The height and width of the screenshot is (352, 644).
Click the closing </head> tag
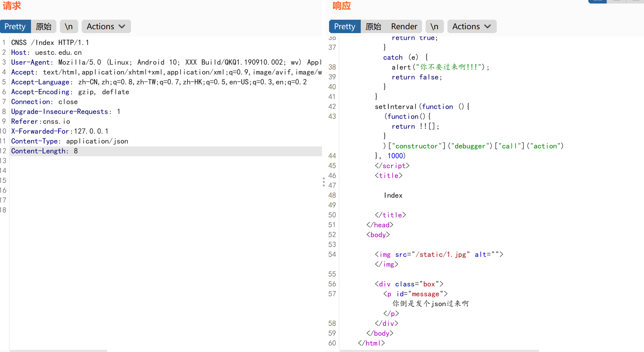(x=380, y=225)
